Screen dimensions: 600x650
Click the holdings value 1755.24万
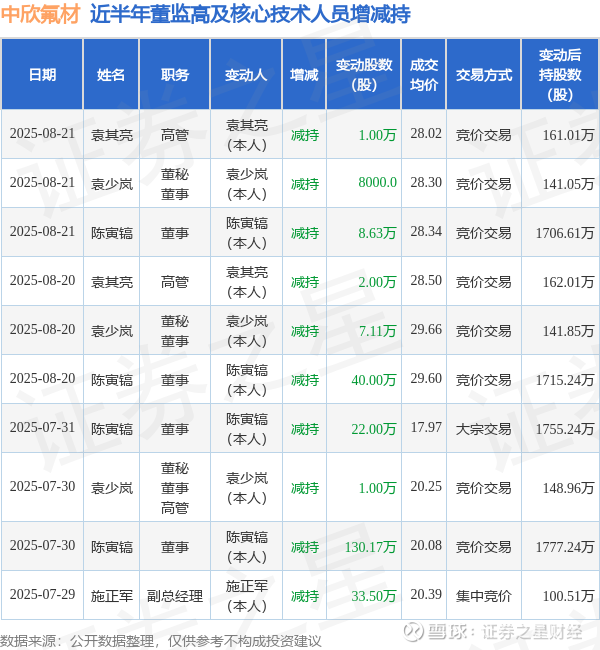pyautogui.click(x=565, y=429)
